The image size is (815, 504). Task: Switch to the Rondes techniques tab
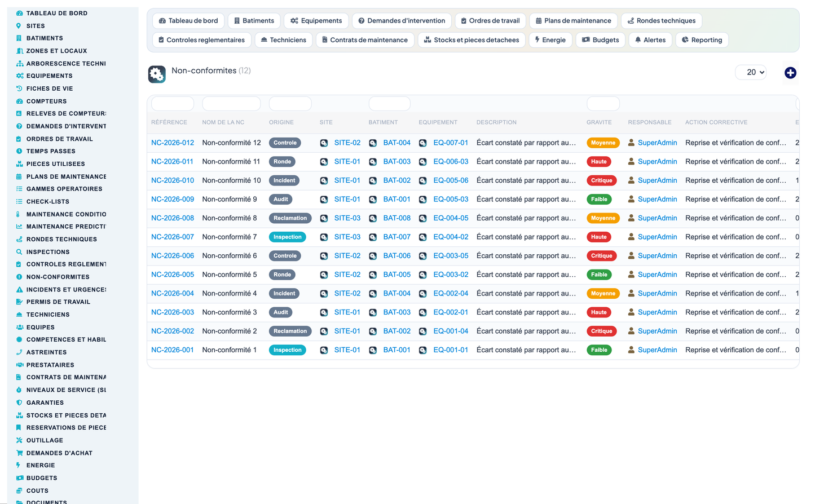pyautogui.click(x=662, y=21)
